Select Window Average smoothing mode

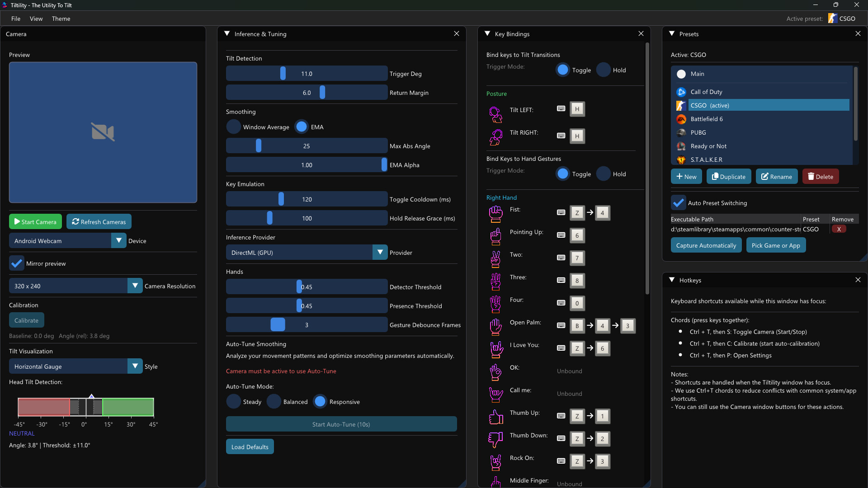(x=233, y=127)
